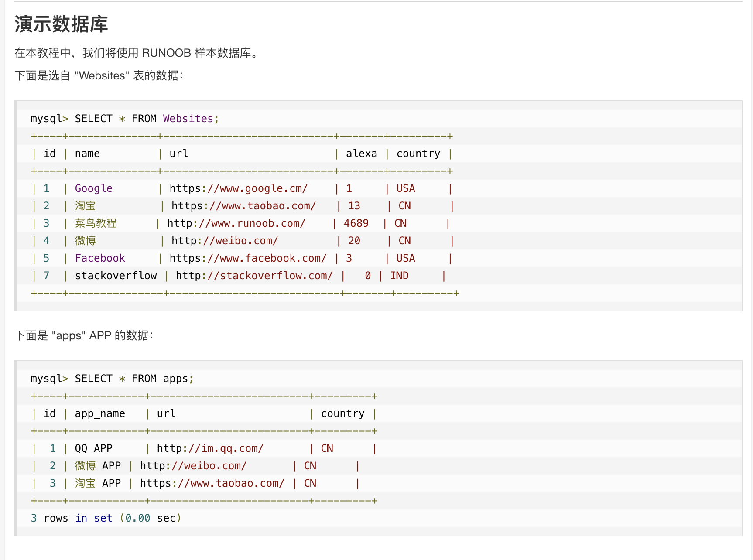
Task: Click the taobao.com URL in apps table
Action: pyautogui.click(x=212, y=483)
